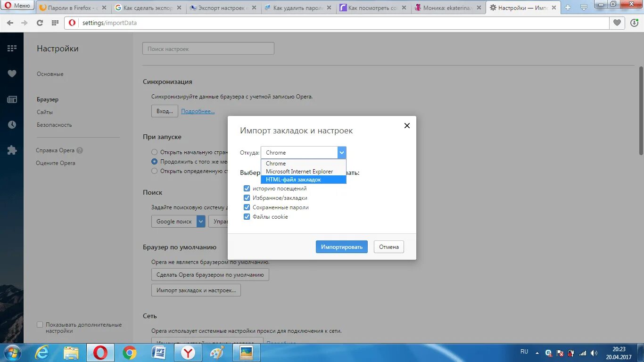The width and height of the screenshot is (644, 362).
Task: Click the Импортировать button
Action: click(342, 247)
